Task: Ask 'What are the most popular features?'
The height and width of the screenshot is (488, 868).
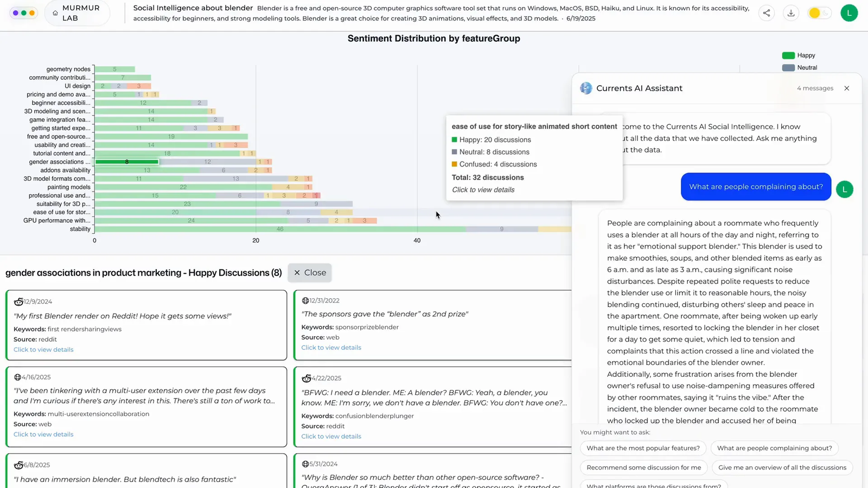Action: coord(642,448)
